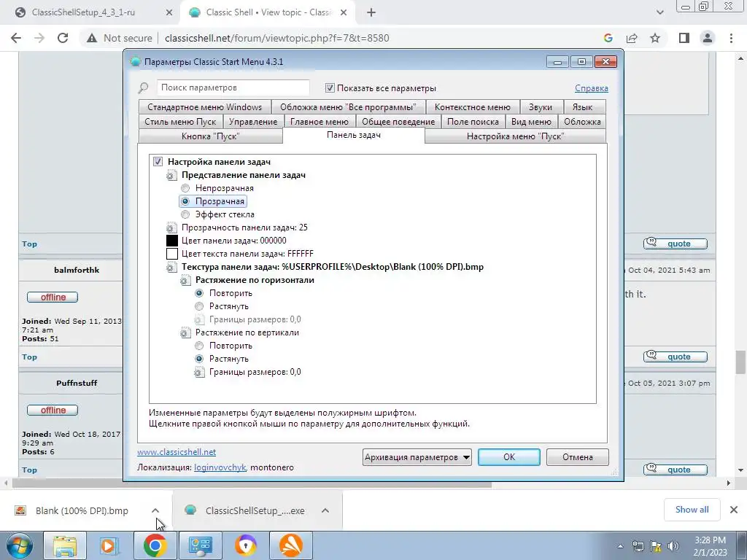Open Chrome tab search chevron
This screenshot has height=560, width=747.
point(659,13)
